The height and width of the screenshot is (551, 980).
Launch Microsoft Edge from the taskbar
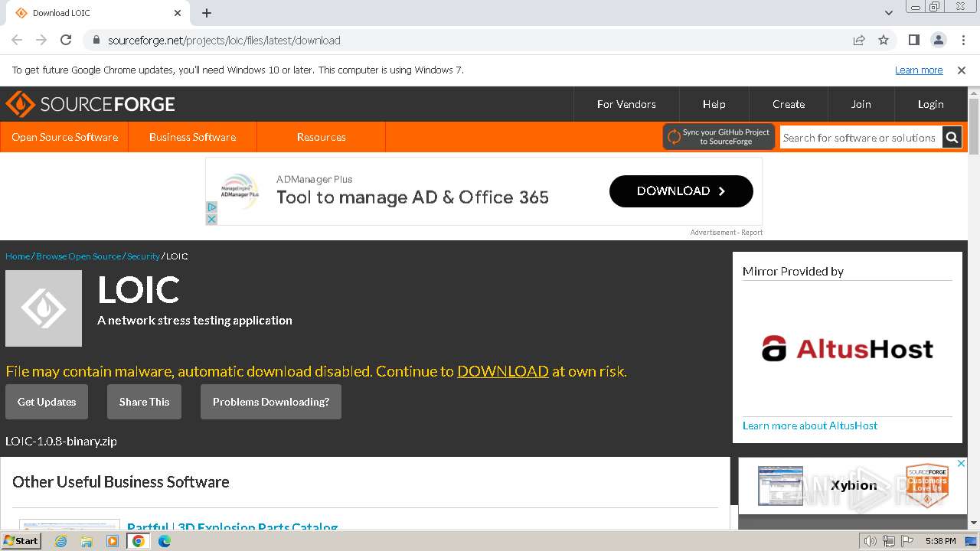tap(165, 541)
